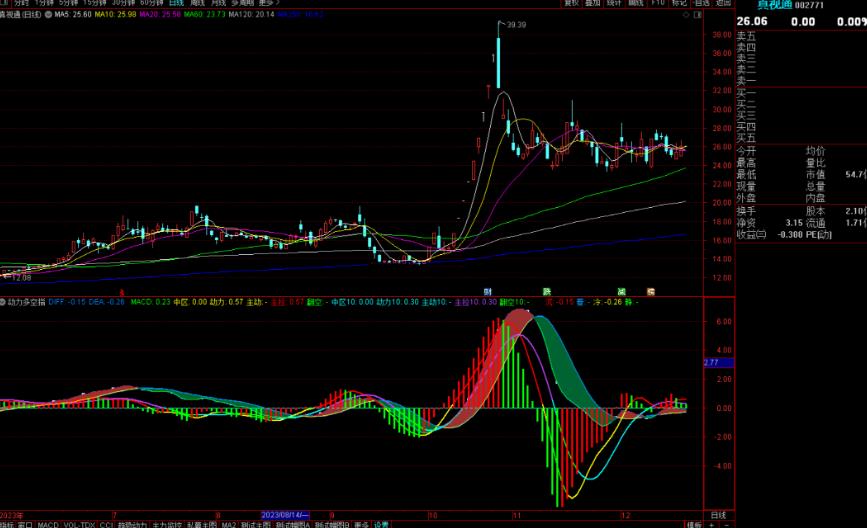867x528 pixels.
Task: Click the 日线 label at axis bottom right
Action: coord(718,515)
